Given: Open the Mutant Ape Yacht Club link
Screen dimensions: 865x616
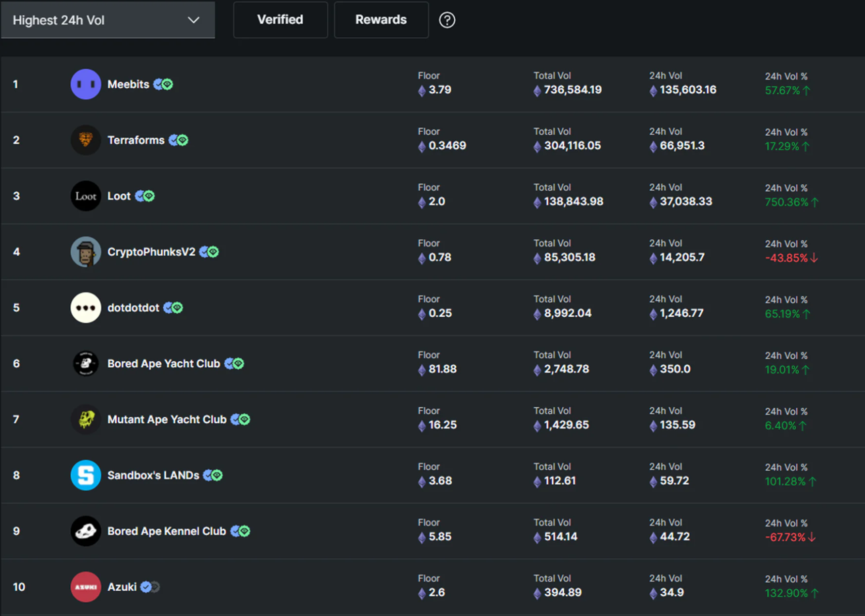Looking at the screenshot, I should click(x=167, y=419).
